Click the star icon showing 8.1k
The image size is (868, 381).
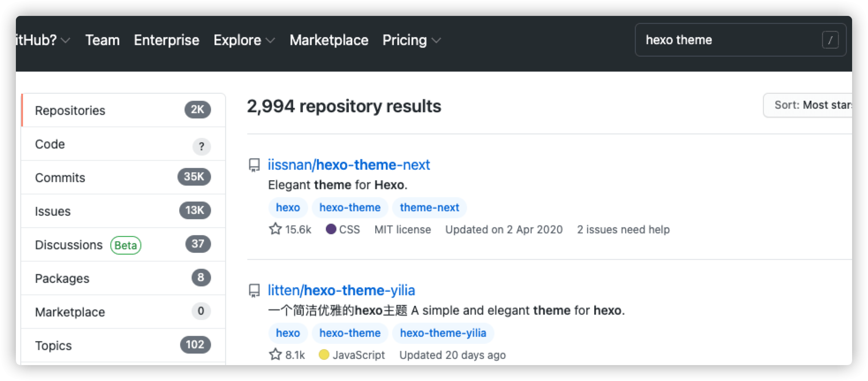(275, 355)
